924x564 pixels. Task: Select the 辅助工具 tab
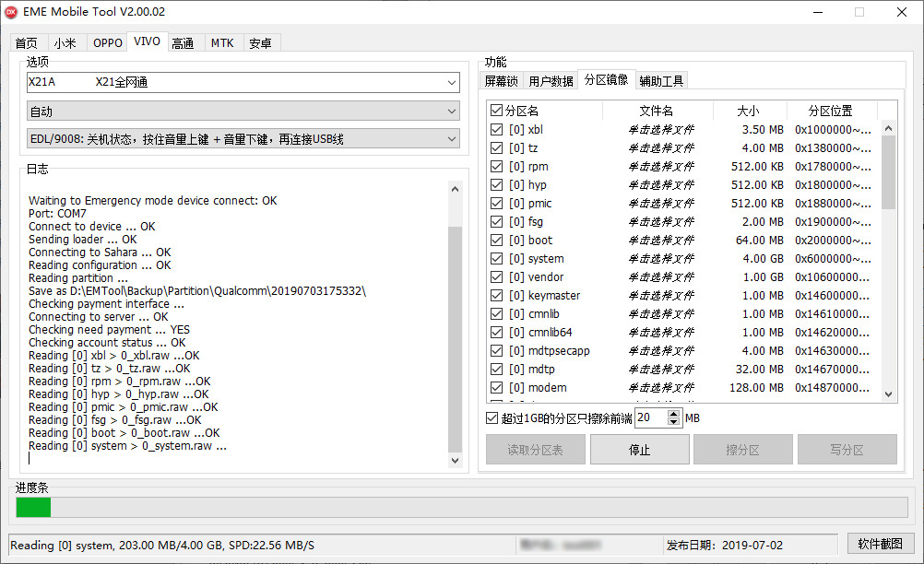click(x=661, y=81)
